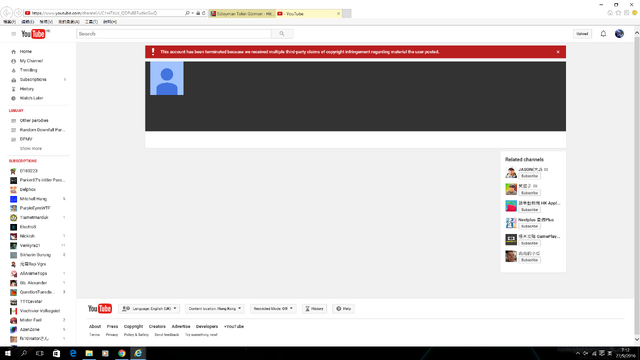This screenshot has height=360, width=640.
Task: Subscribe to JASON related channel
Action: click(x=529, y=176)
